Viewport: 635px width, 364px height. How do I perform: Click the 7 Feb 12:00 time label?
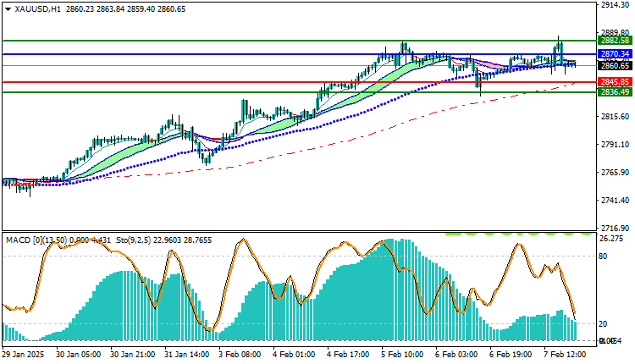pyautogui.click(x=565, y=355)
